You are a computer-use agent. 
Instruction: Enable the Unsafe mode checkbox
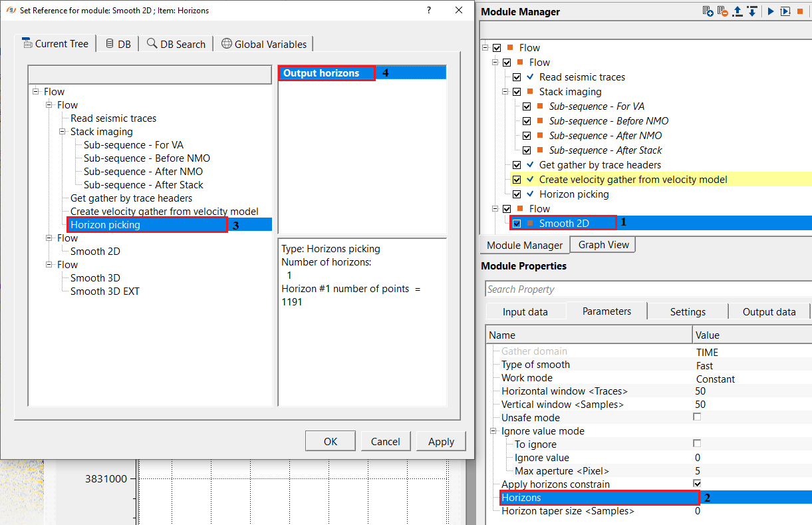click(x=697, y=417)
